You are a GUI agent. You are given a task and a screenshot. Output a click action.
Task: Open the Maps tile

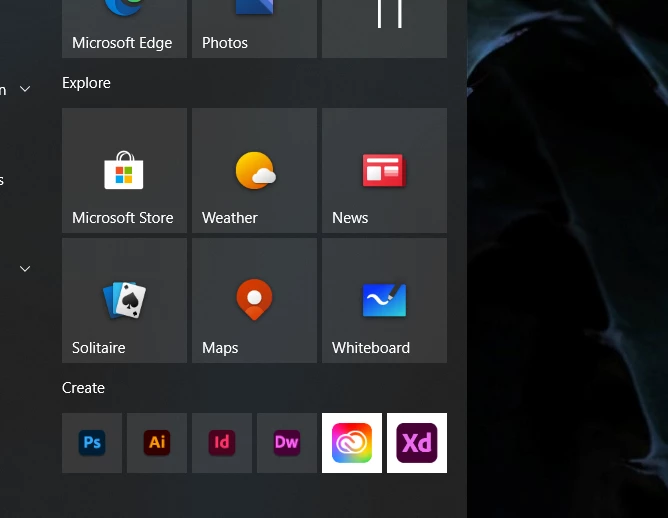(x=254, y=300)
